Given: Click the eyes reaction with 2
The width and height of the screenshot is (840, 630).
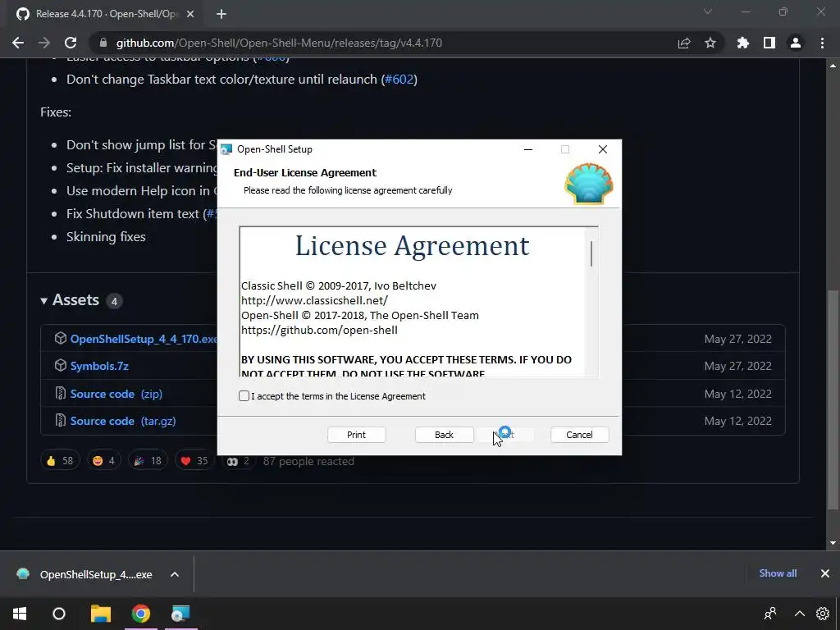Looking at the screenshot, I should pos(239,461).
